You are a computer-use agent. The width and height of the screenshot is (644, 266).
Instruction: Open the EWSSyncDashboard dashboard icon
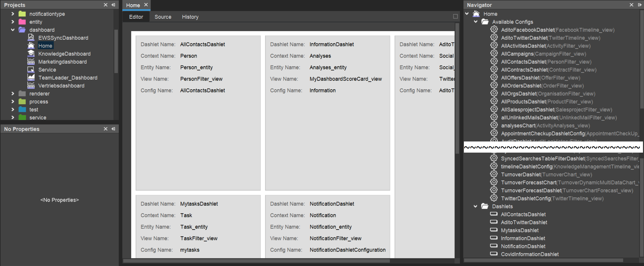tap(31, 37)
